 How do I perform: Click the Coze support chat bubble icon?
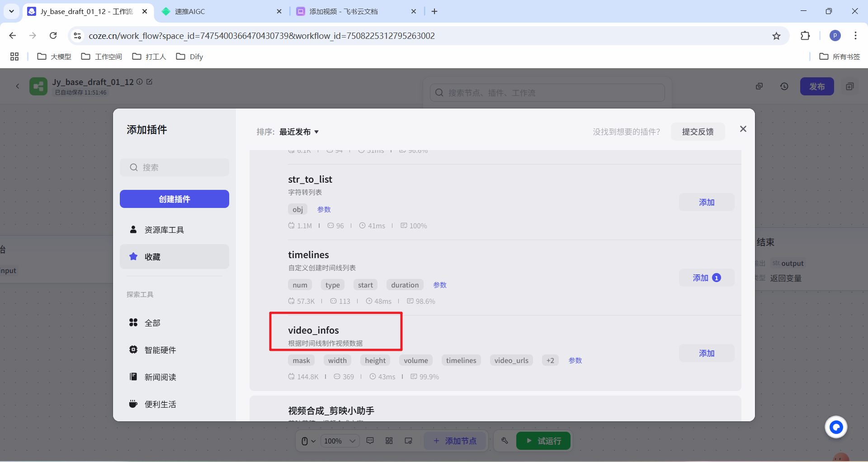835,427
